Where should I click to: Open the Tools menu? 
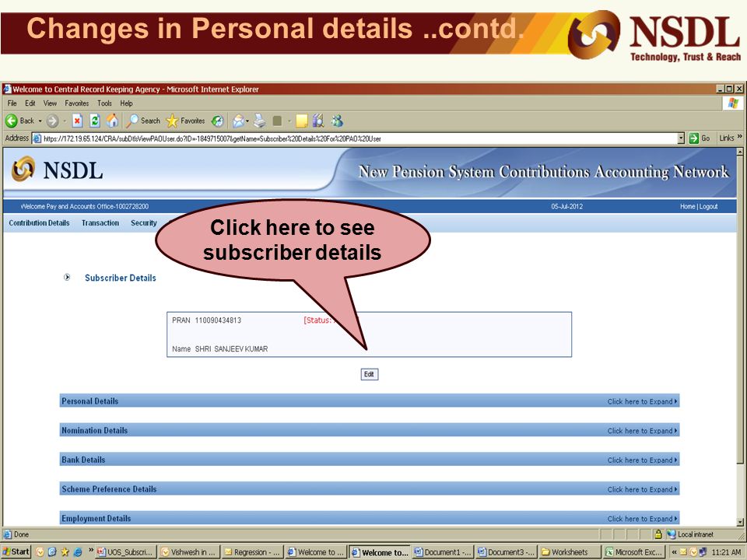tap(104, 103)
